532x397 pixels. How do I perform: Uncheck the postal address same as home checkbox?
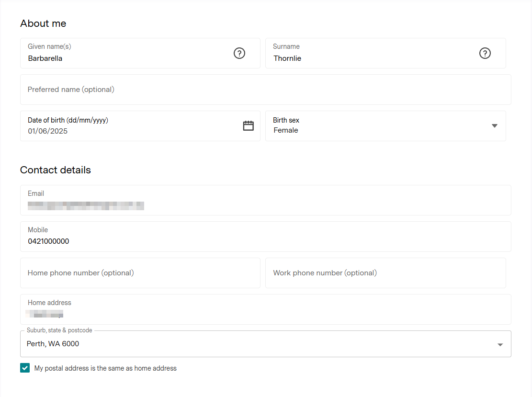(x=25, y=368)
